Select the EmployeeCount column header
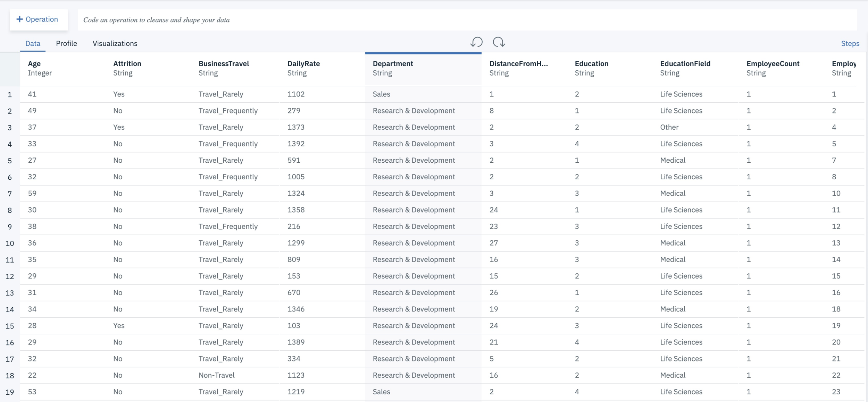The width and height of the screenshot is (868, 402). click(773, 64)
